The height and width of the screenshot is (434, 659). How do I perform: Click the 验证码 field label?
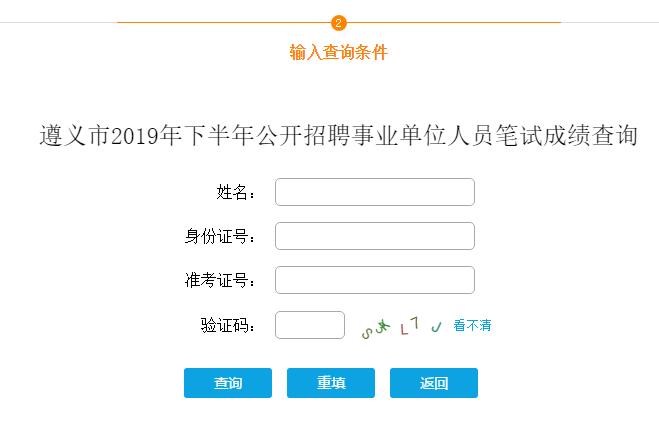coord(229,326)
